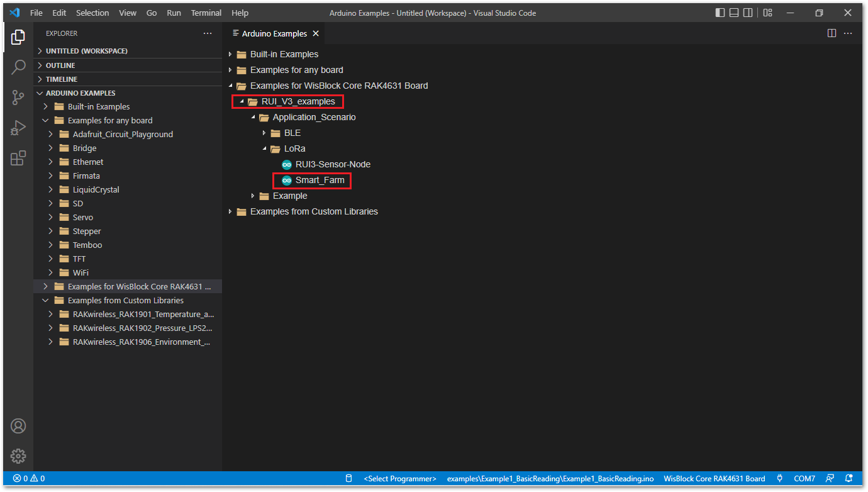The height and width of the screenshot is (492, 868).
Task: Open the Run and Debug view icon
Action: coord(18,128)
